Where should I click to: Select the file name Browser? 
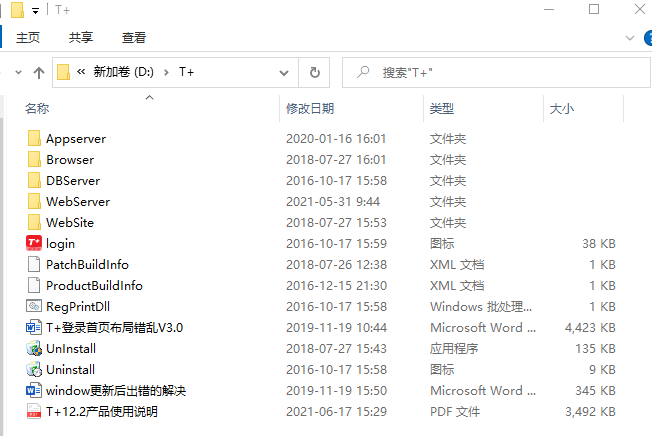click(x=70, y=160)
